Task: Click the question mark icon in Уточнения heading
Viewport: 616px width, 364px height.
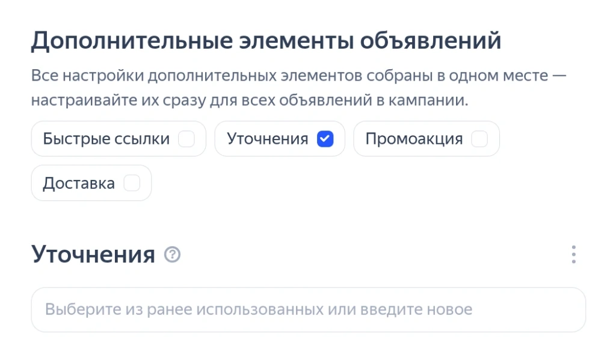Action: (173, 254)
